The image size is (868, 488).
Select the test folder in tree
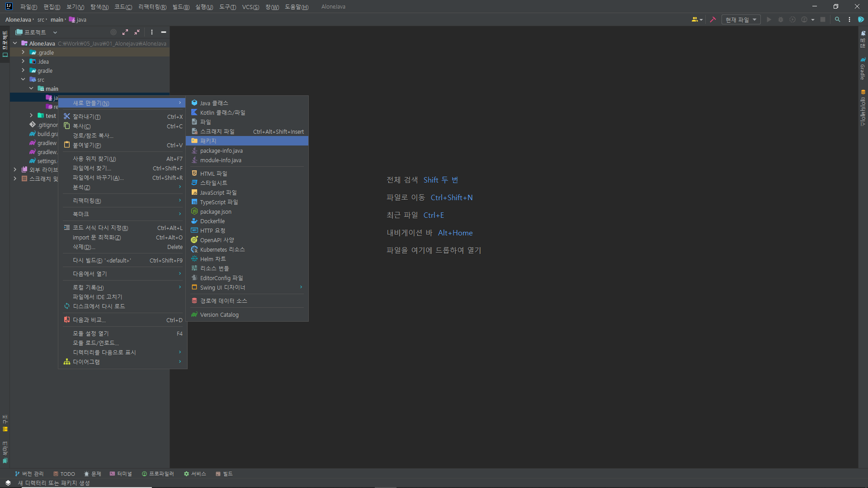[x=51, y=116]
